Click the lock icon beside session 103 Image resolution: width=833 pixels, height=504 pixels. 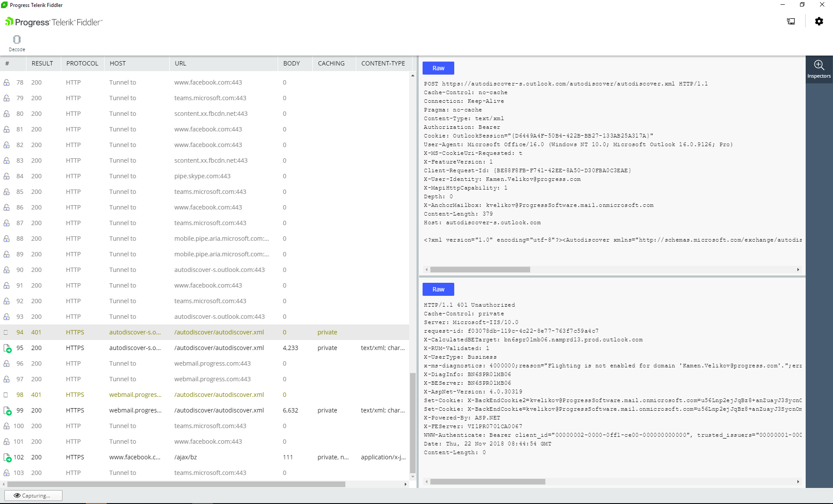click(7, 473)
